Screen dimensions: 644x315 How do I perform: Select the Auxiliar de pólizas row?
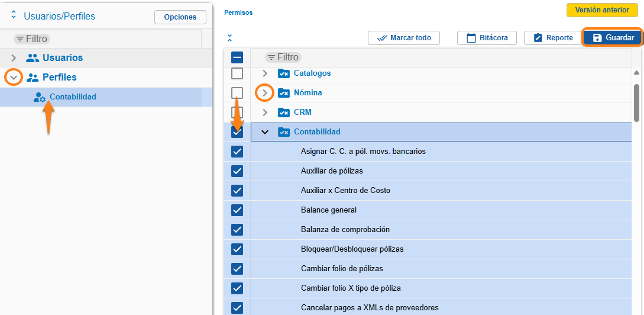332,171
